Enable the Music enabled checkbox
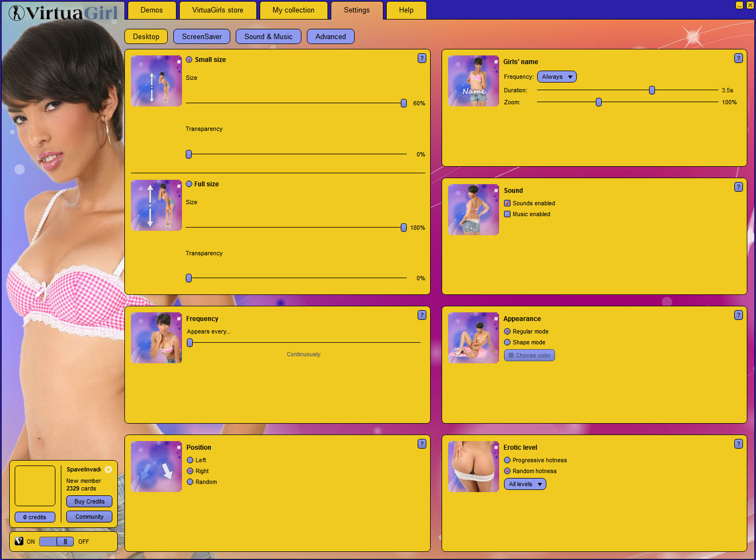756x560 pixels. (507, 214)
